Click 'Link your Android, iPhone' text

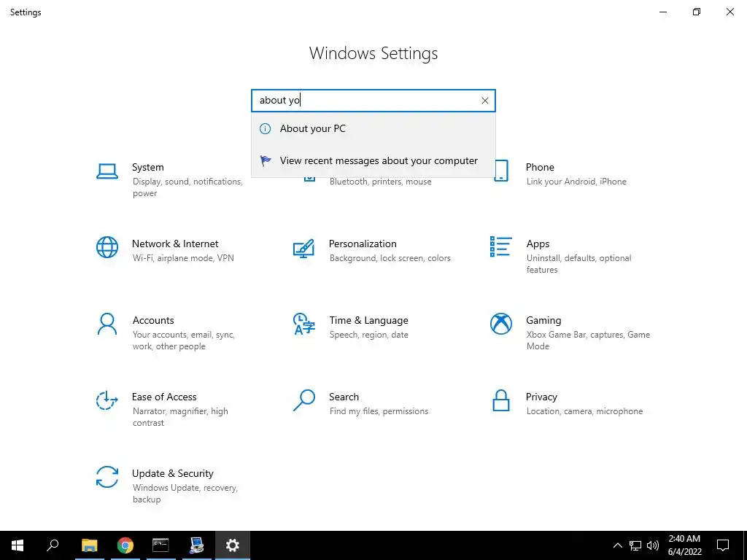click(576, 182)
